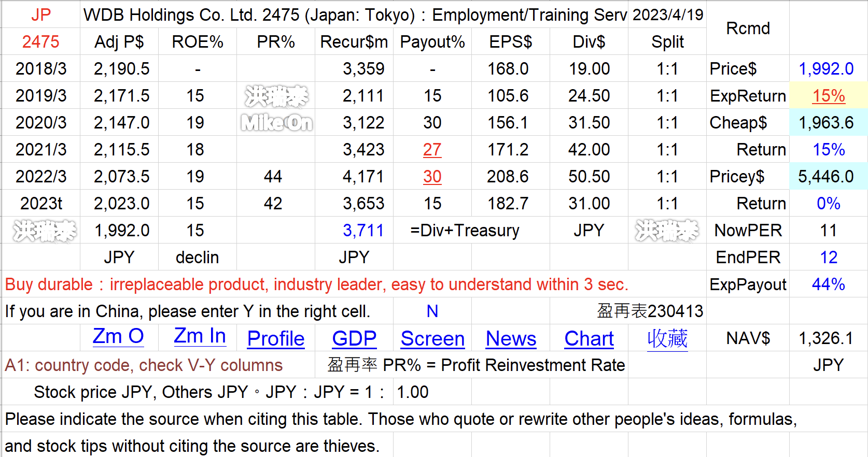Open the Screen link

tap(432, 339)
